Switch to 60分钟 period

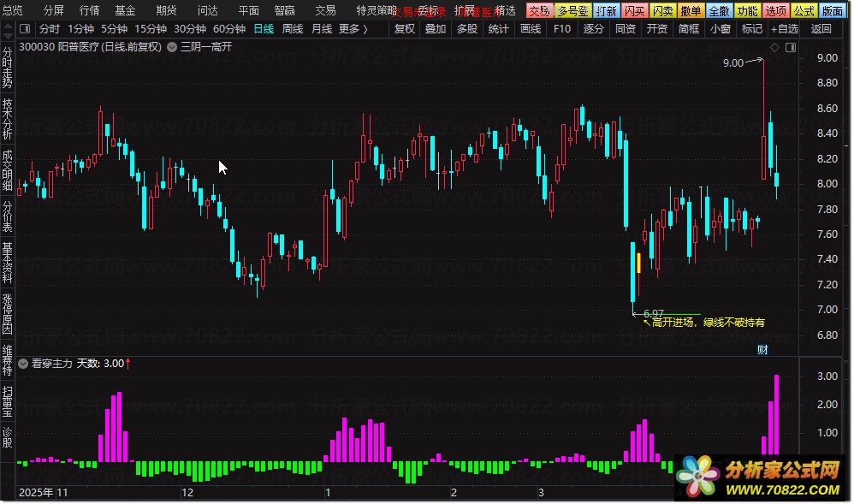click(228, 28)
